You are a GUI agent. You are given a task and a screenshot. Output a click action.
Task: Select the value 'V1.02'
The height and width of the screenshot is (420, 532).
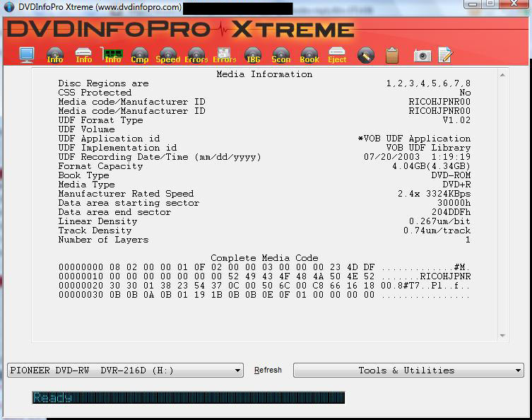[456, 120]
